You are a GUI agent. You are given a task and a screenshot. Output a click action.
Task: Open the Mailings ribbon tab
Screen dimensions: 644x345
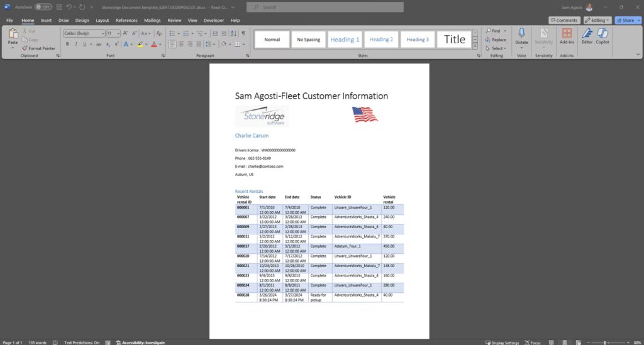152,20
